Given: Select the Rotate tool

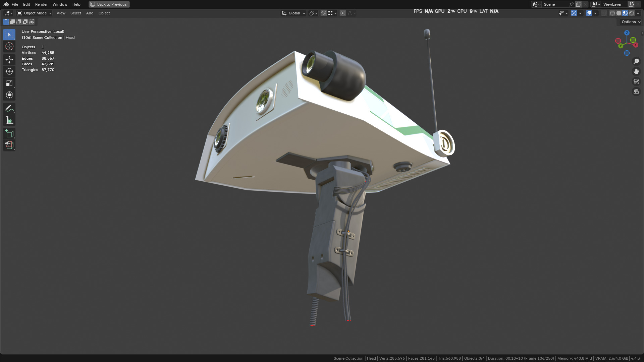Looking at the screenshot, I should click(9, 71).
